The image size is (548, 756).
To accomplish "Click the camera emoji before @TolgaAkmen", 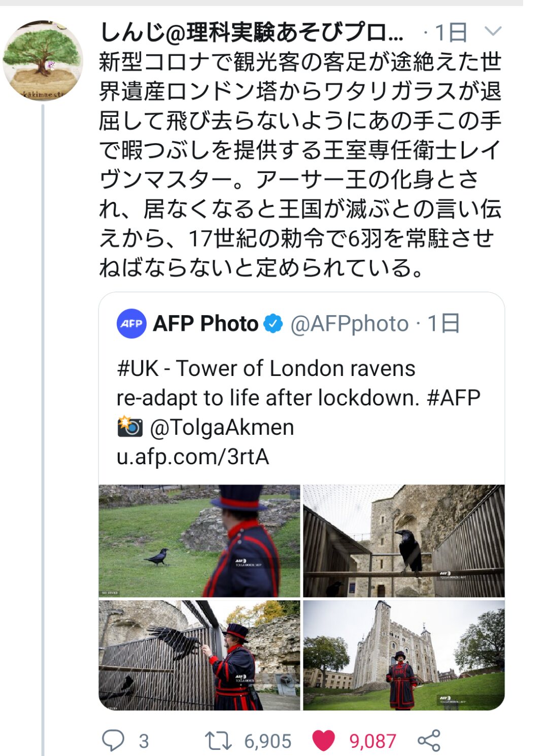I will tap(130, 427).
